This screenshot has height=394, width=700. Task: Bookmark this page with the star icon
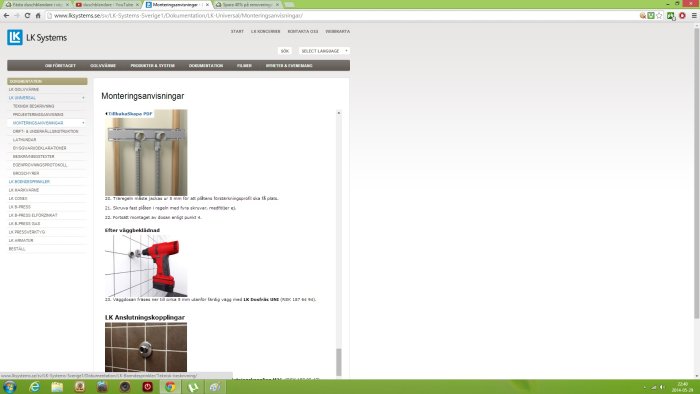point(659,16)
